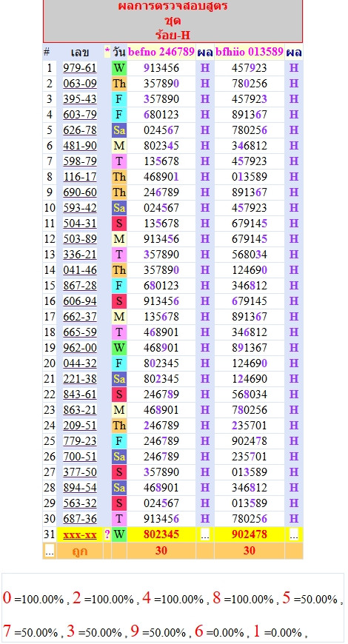This screenshot has height=644, width=348.
Task: Click the blue Sa day cell in row 5
Action: [x=119, y=130]
